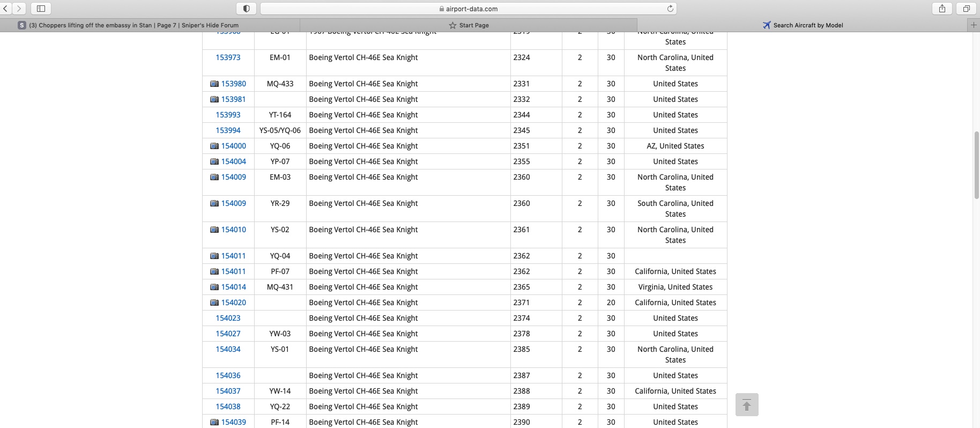Toggle the Safari sidebar button
The height and width of the screenshot is (428, 980).
[41, 9]
